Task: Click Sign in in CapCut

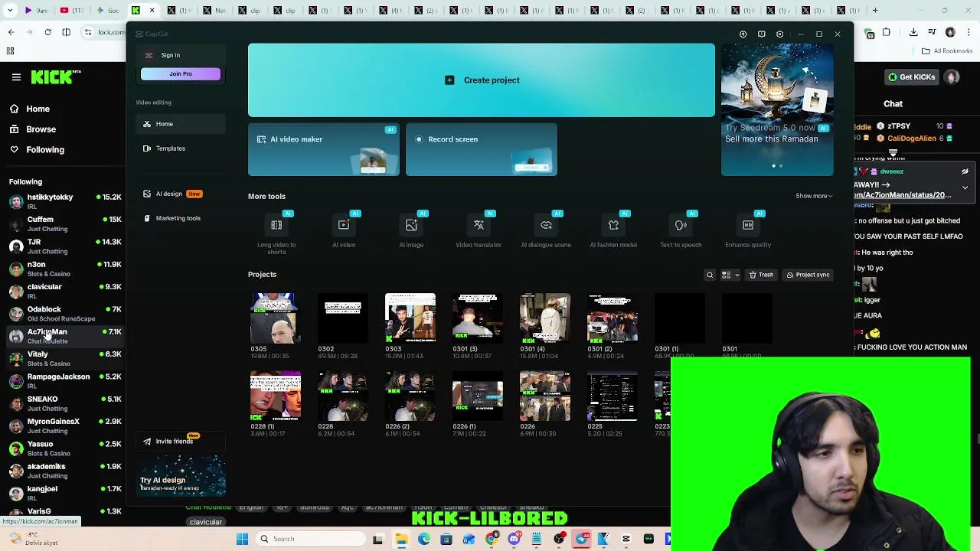Action: click(x=170, y=55)
